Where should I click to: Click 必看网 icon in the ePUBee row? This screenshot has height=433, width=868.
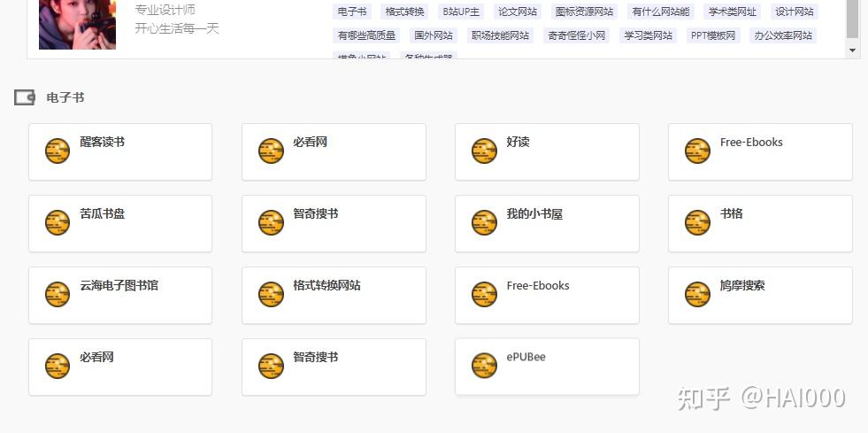click(58, 366)
